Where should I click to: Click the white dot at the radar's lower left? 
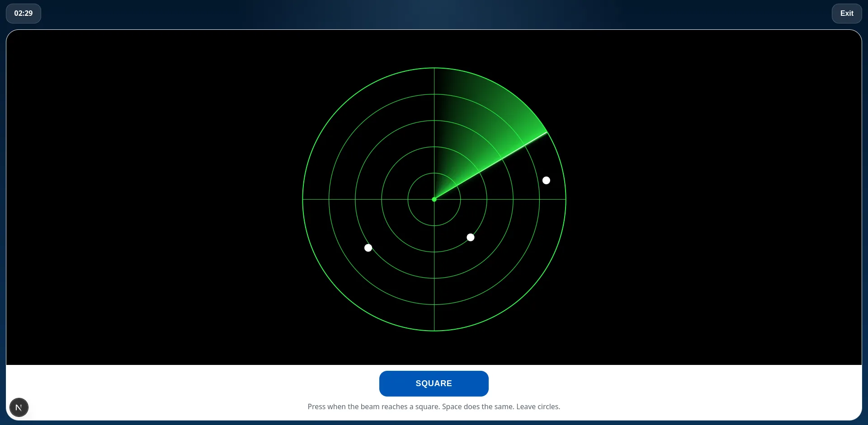click(368, 248)
